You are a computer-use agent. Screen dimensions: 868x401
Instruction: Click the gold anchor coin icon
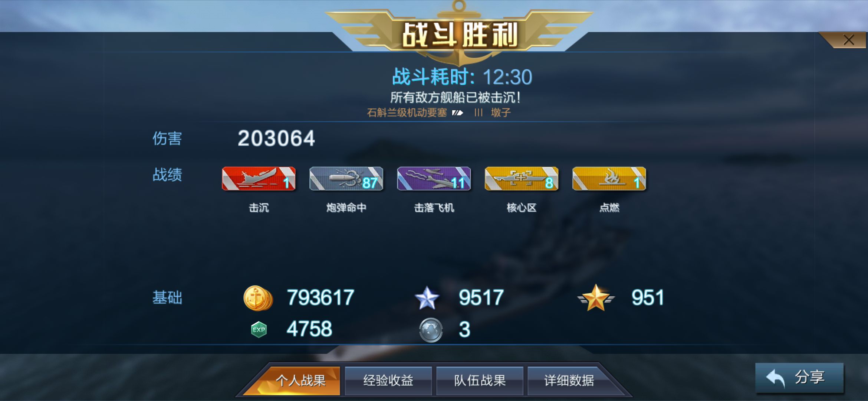[258, 298]
